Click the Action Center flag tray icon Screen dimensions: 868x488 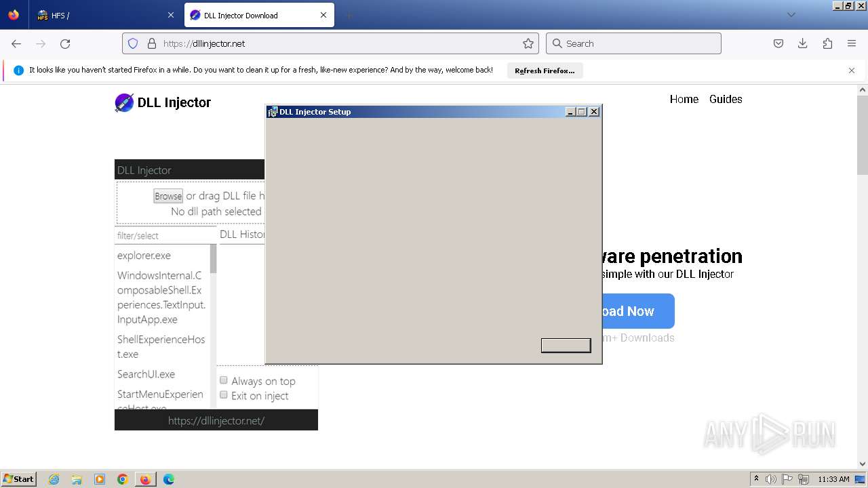(x=787, y=479)
